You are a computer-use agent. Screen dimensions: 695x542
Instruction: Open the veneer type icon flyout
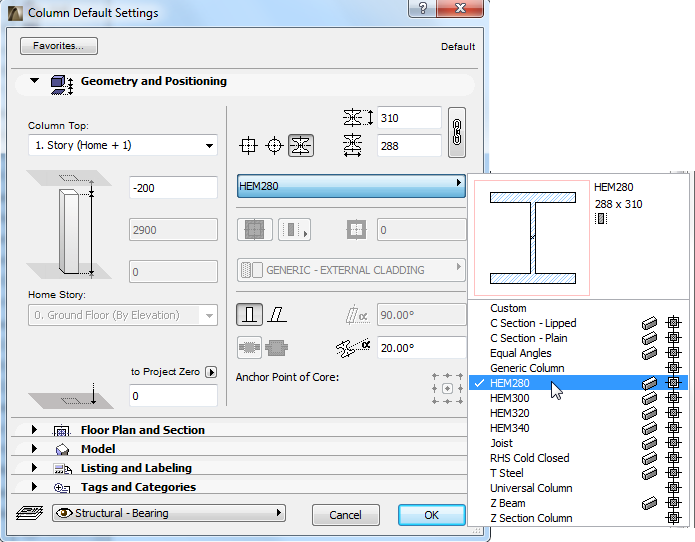(294, 230)
